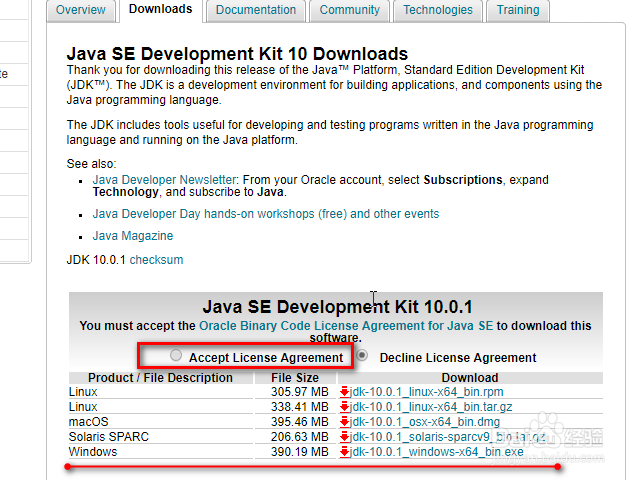Screen dimensions: 640x480
Task: Click the Linux label in the 305.97 MB row
Action: click(x=83, y=392)
